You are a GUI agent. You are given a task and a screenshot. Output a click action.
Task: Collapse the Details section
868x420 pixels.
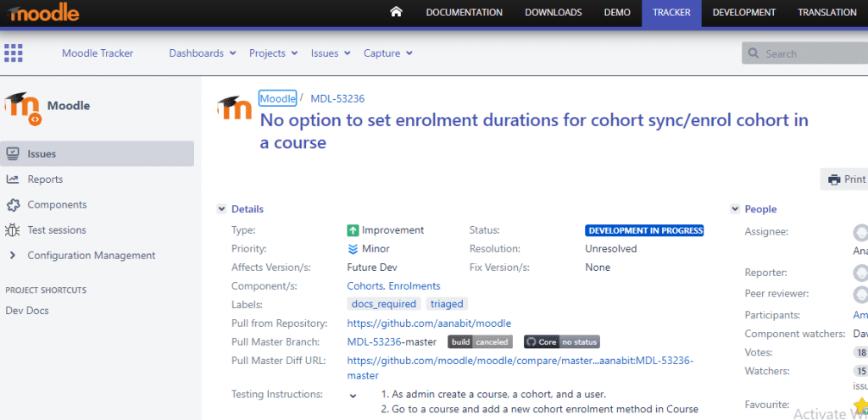click(x=221, y=209)
